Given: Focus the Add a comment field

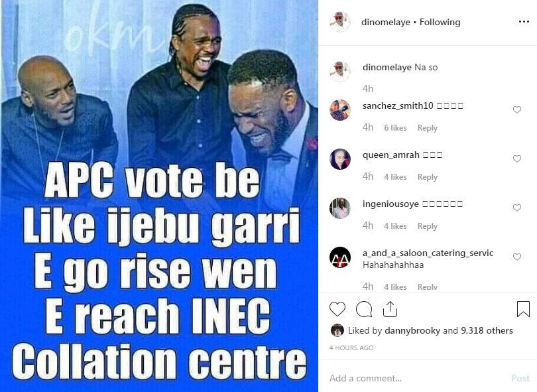Looking at the screenshot, I should [x=418, y=378].
